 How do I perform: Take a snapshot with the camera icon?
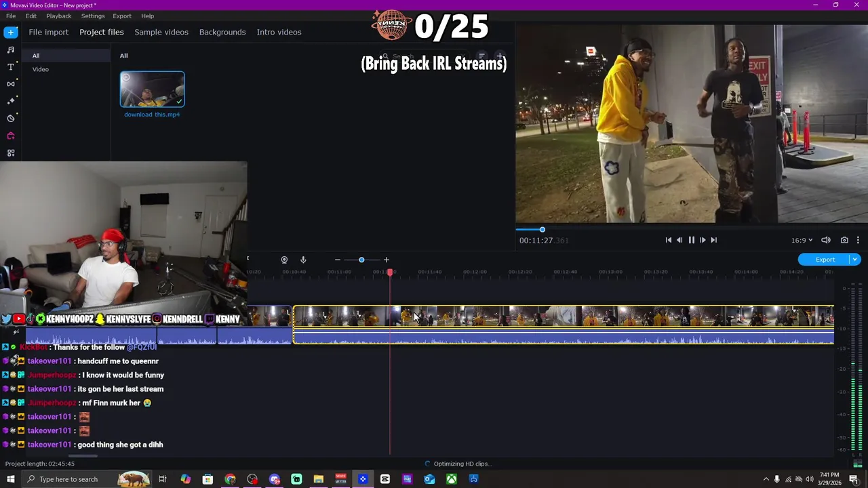(x=844, y=240)
